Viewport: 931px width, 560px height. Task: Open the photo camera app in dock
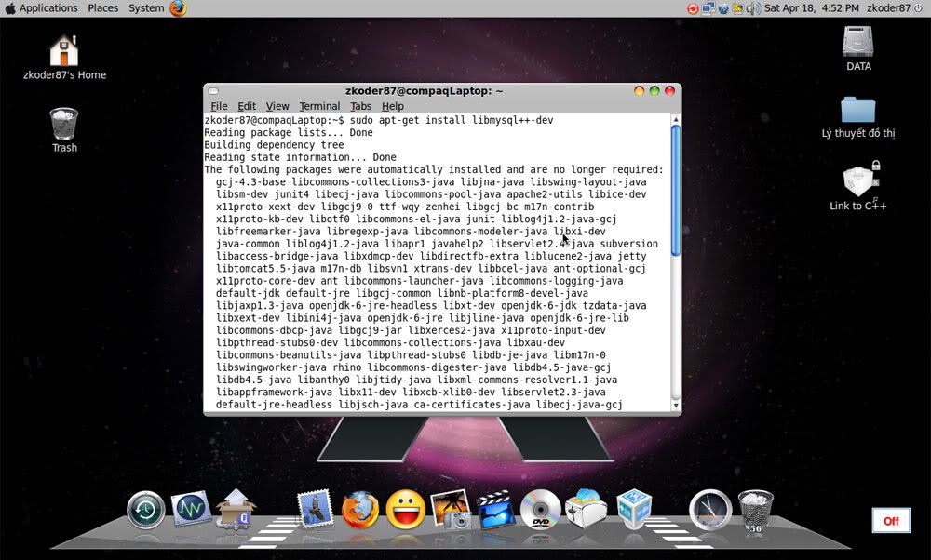tap(451, 509)
